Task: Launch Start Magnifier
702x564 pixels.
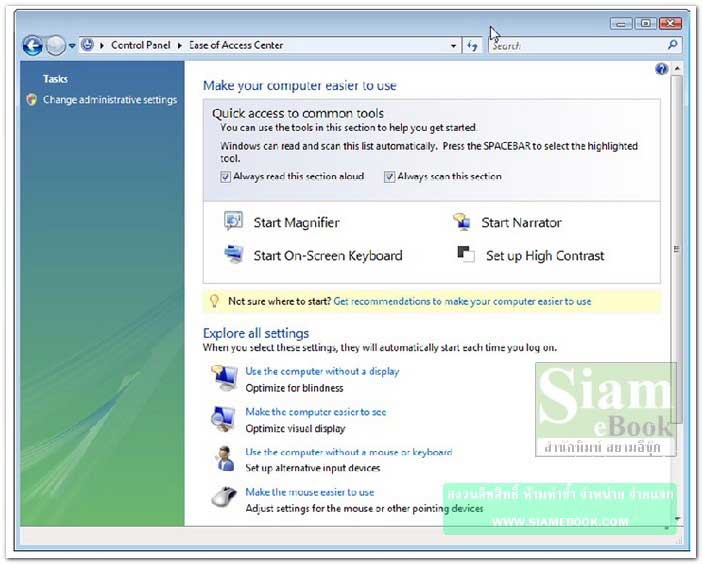Action: tap(296, 222)
